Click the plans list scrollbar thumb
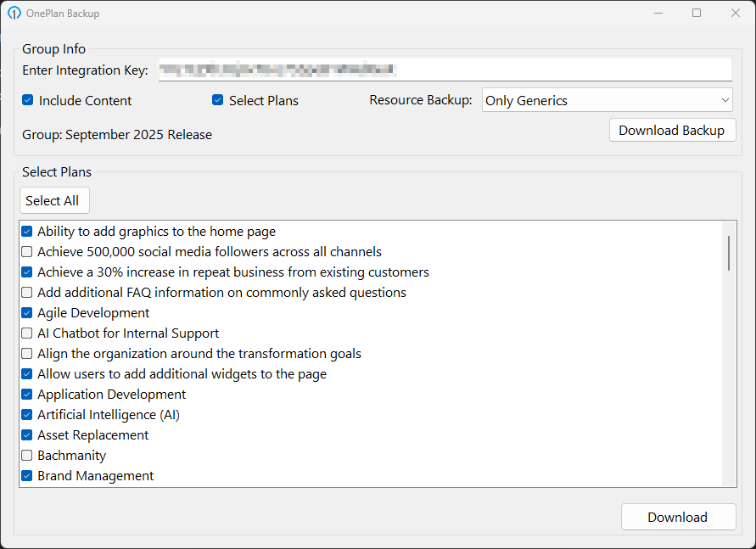Screen dimensions: 756x549 [729, 253]
